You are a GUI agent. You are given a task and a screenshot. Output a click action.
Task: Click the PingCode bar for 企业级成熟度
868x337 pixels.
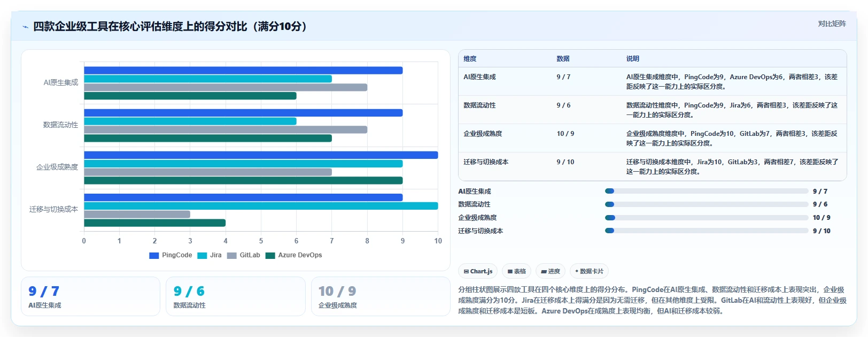click(261, 155)
